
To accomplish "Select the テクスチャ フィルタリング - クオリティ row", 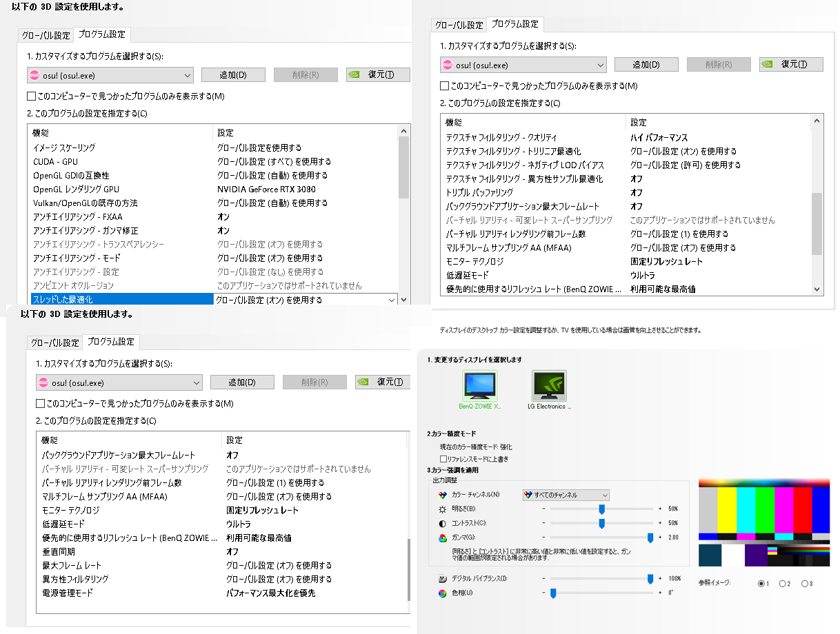I will 627,137.
